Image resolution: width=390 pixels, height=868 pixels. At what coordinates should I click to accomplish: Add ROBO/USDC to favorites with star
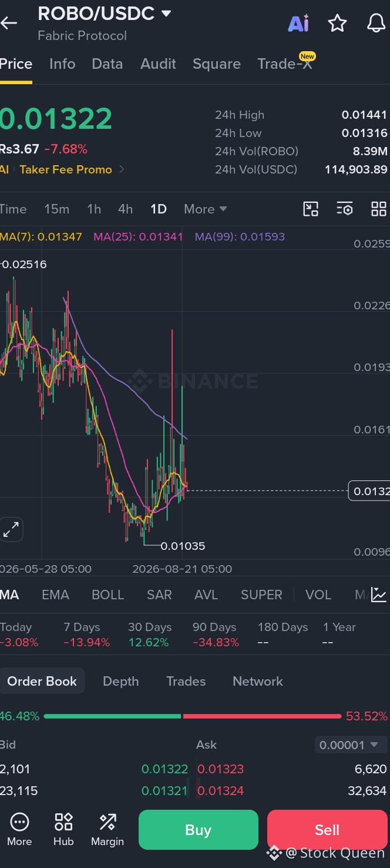click(337, 24)
